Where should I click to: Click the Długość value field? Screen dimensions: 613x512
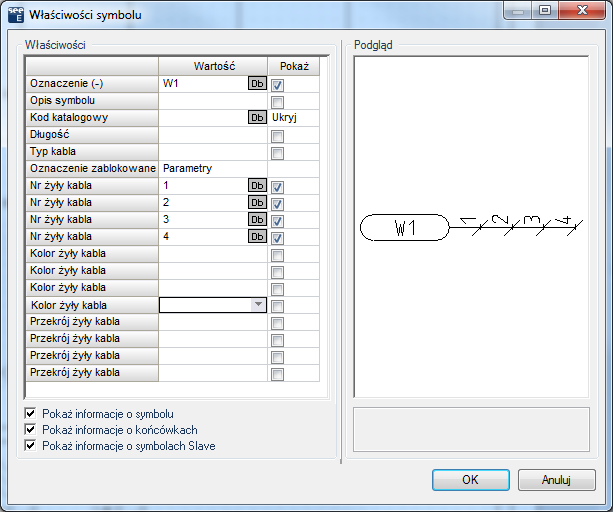pyautogui.click(x=213, y=135)
